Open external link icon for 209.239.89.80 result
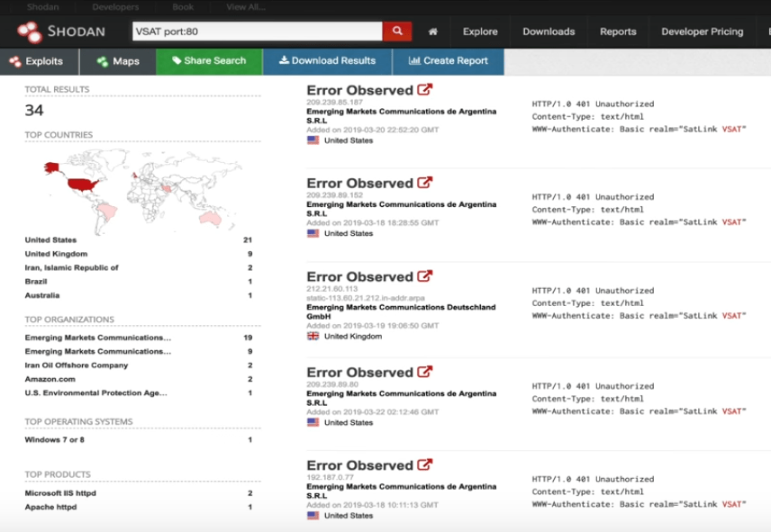 coord(425,372)
